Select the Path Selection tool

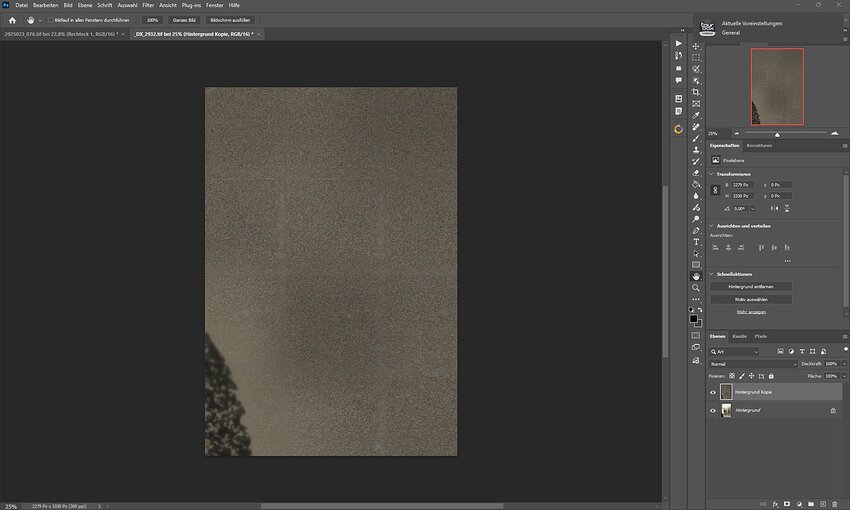[696, 254]
